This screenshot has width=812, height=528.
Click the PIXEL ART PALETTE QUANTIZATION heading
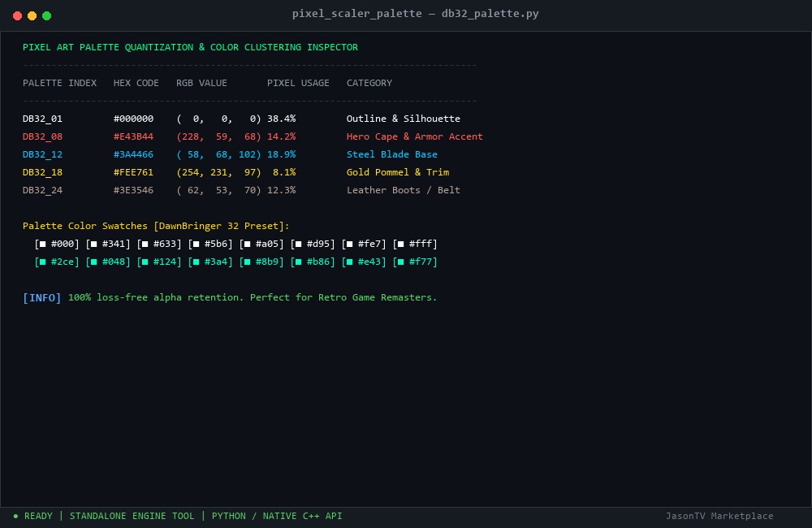190,47
